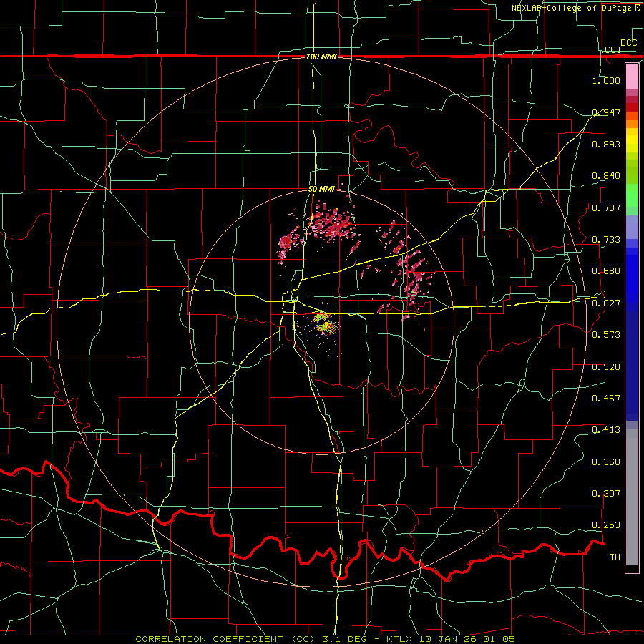
Task: Click the 0.360 scale value
Action: pyautogui.click(x=606, y=462)
